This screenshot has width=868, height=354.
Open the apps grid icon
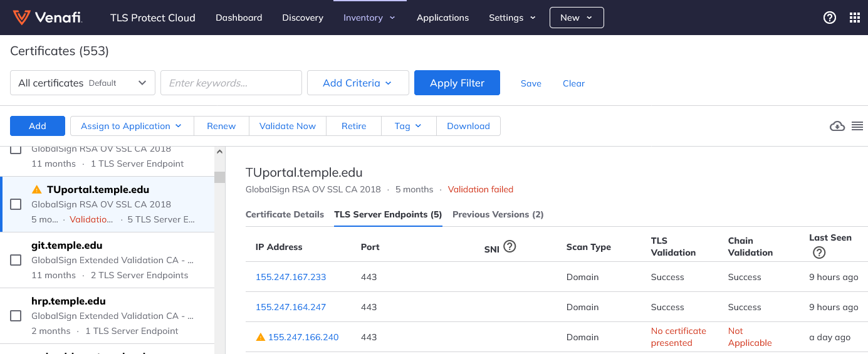click(855, 18)
